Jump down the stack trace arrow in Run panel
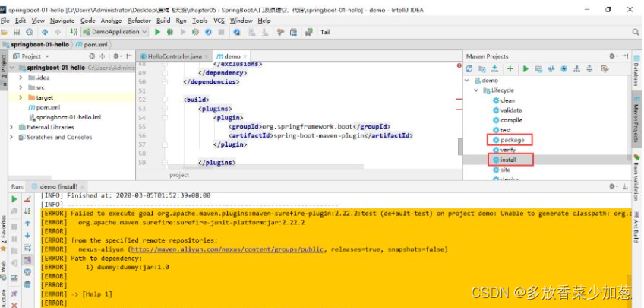 [x=27, y=236]
